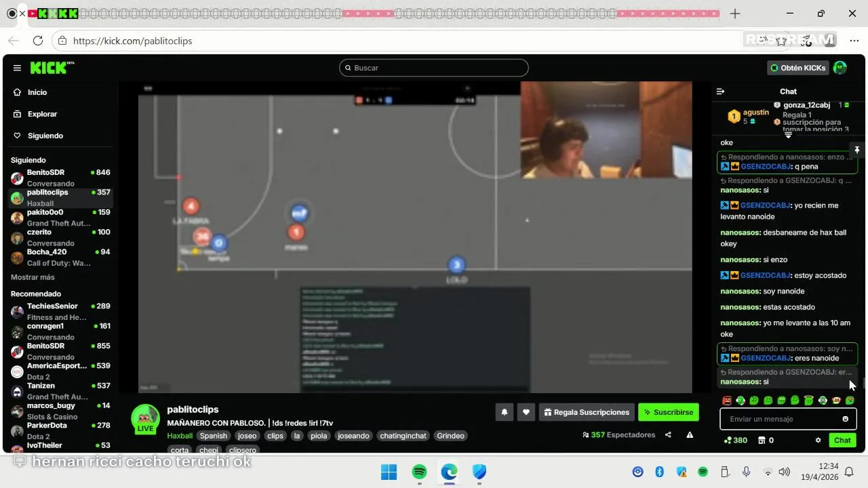
Task: Open ParkerDota recommended channel
Action: pos(60,430)
